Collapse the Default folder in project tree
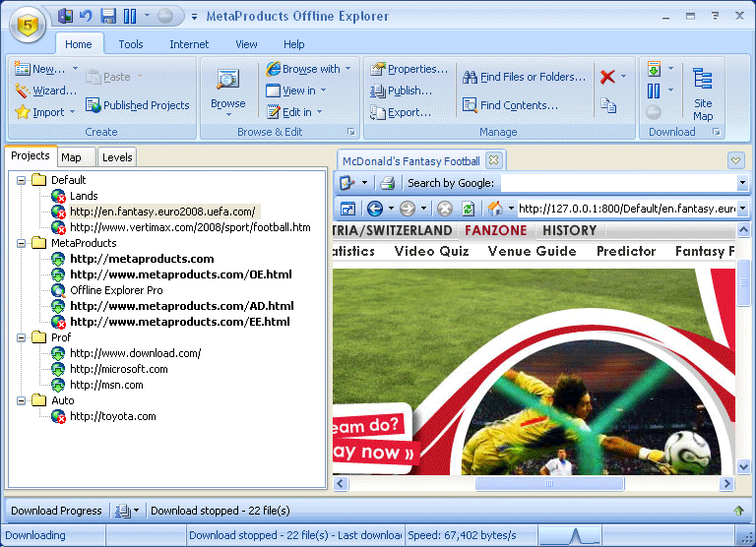The height and width of the screenshot is (547, 756). pos(22,180)
